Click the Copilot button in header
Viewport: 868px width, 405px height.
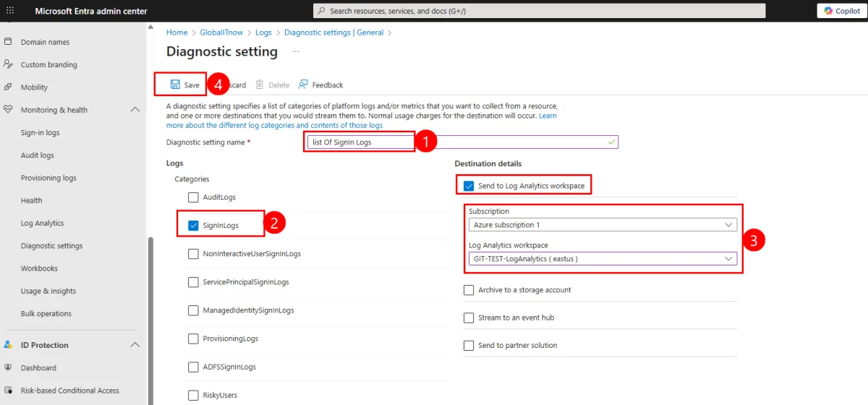coord(843,11)
